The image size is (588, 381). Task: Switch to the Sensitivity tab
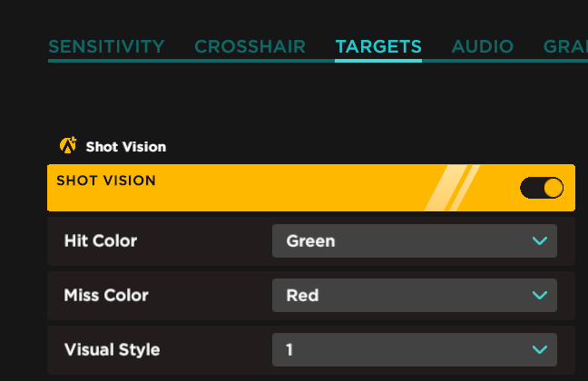point(106,46)
